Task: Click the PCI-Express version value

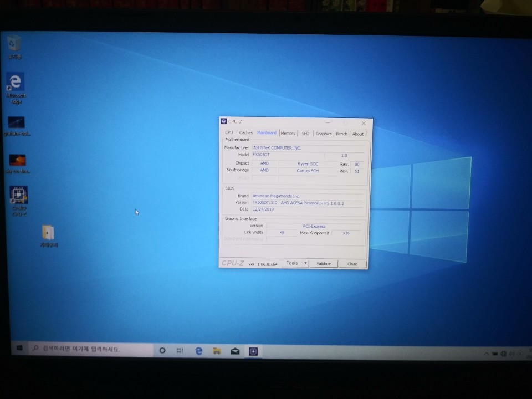Action: tap(314, 226)
